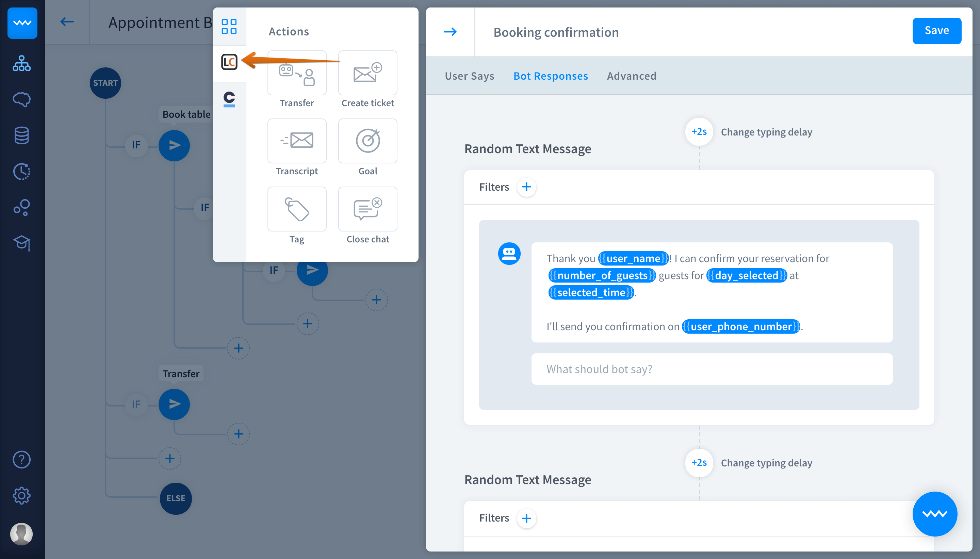Viewport: 980px width, 559px height.
Task: Collapse the Booking confirmation panel arrow
Action: click(x=450, y=32)
